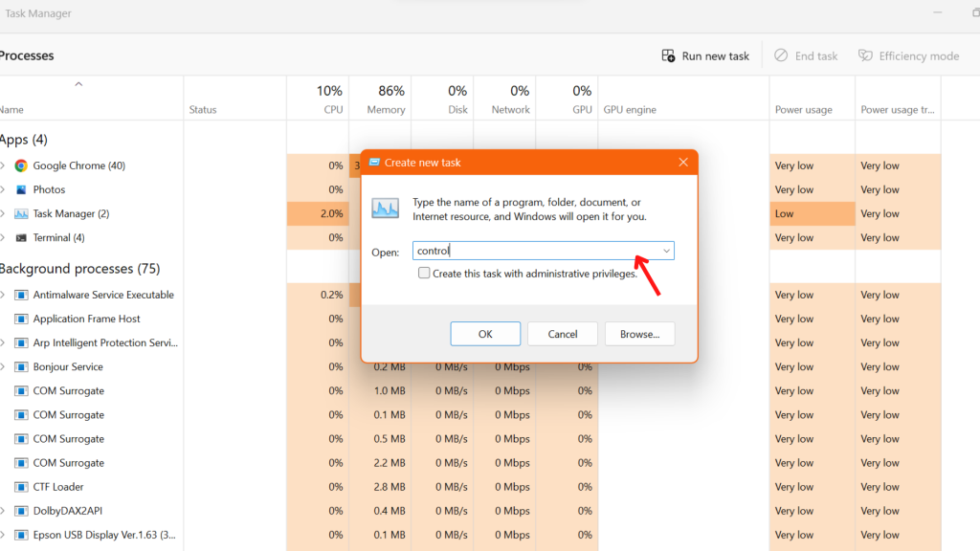Image resolution: width=980 pixels, height=551 pixels.
Task: Click the Browse... button
Action: coord(639,334)
